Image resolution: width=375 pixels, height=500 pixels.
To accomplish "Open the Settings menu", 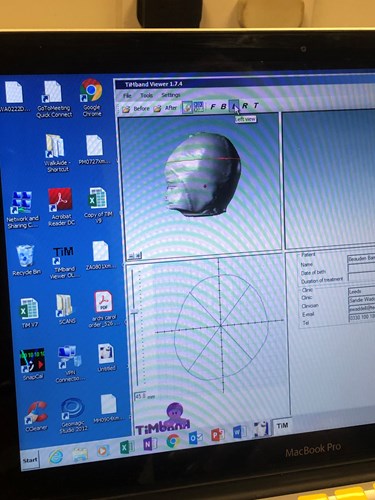I will (171, 95).
